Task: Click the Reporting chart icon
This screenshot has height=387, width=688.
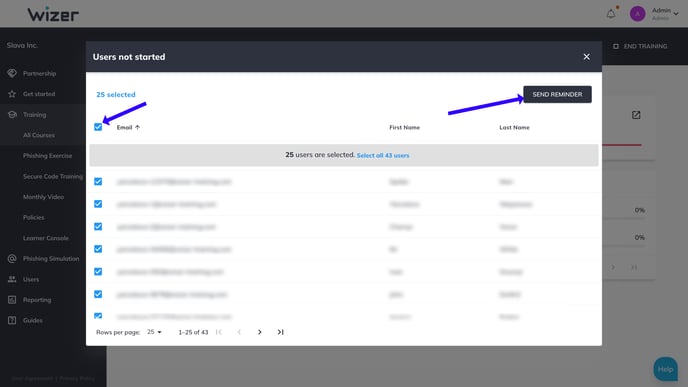Action: [12, 300]
